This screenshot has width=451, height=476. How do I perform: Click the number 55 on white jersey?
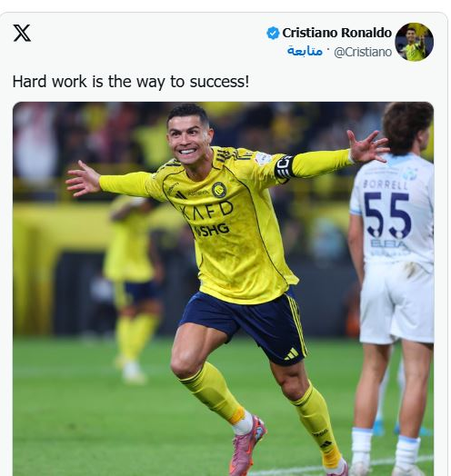[x=387, y=215]
